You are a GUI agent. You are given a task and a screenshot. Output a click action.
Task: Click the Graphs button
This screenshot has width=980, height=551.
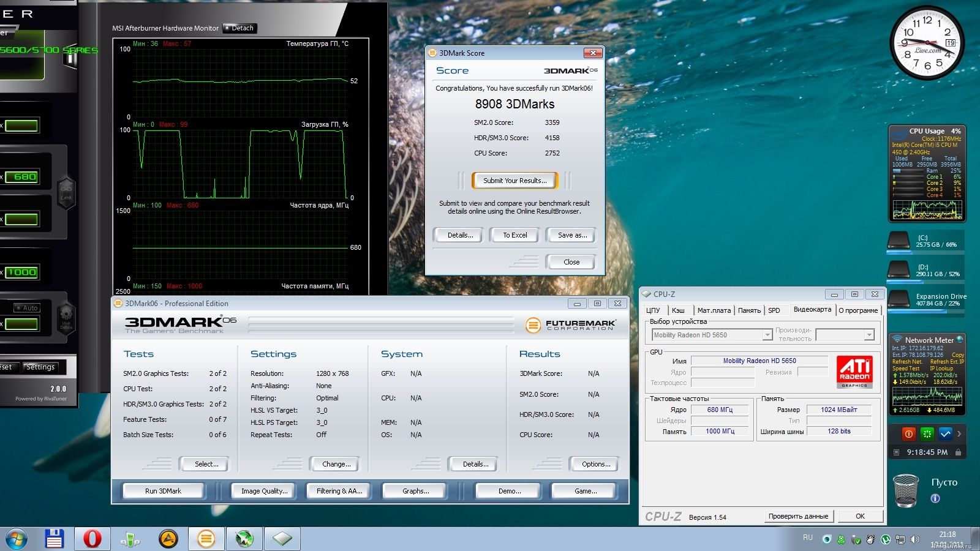click(x=415, y=491)
